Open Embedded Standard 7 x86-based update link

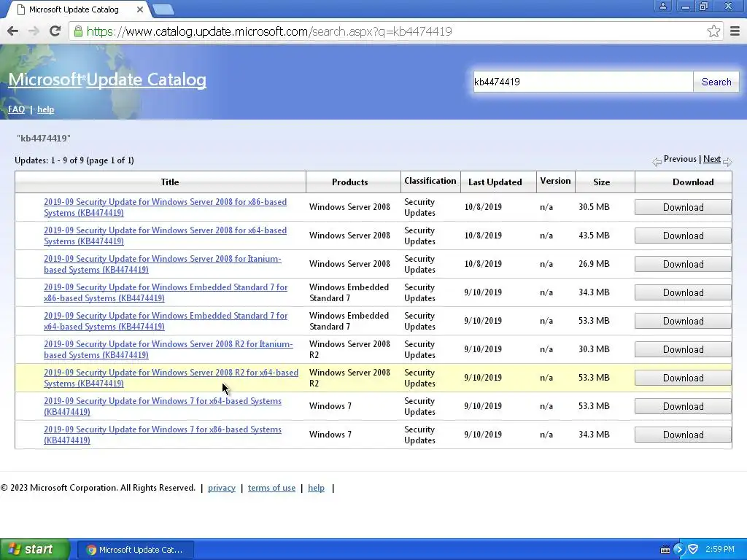(x=166, y=292)
